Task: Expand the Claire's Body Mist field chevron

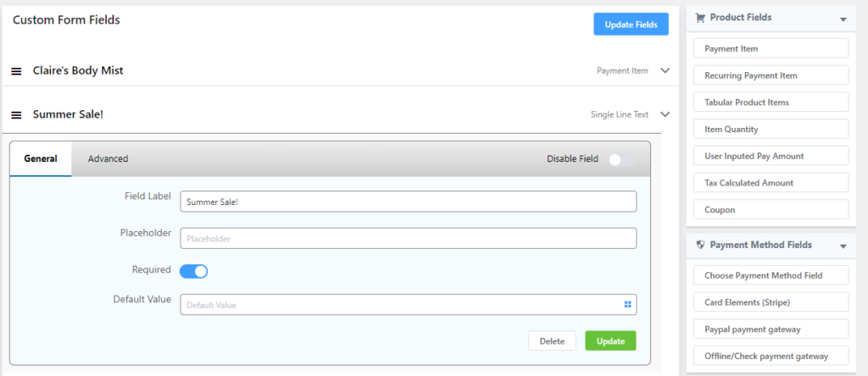Action: (665, 71)
